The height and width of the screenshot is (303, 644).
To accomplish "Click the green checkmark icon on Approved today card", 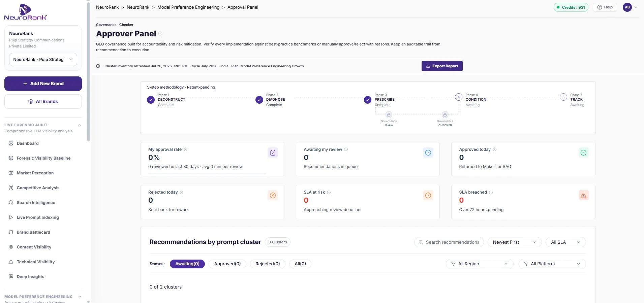I will pyautogui.click(x=583, y=153).
